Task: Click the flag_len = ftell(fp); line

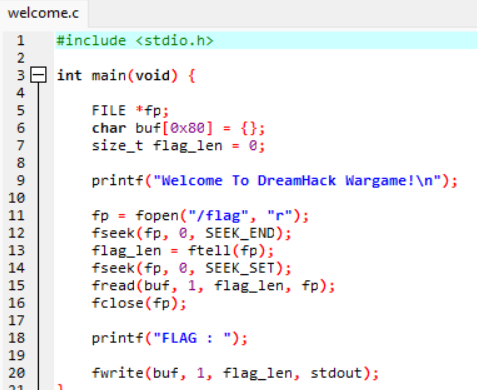Action: coord(183,251)
